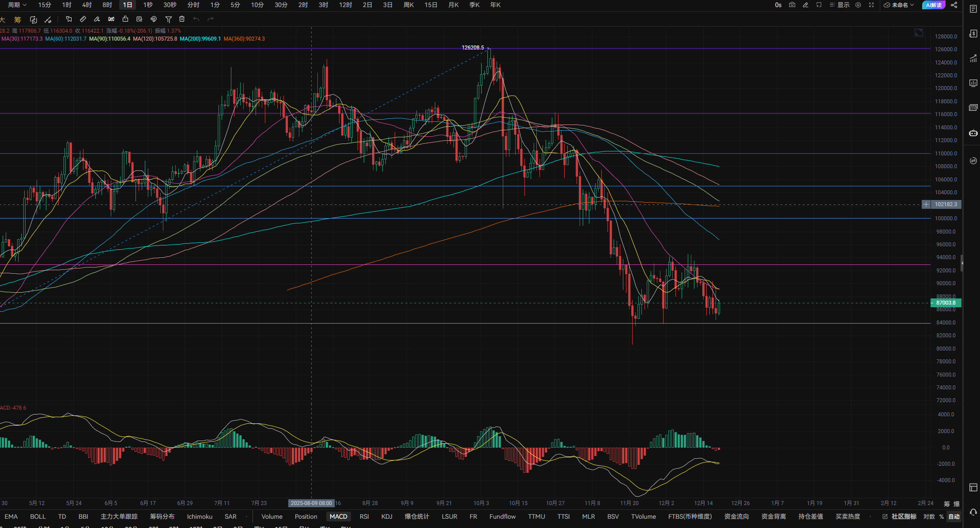Switch to the 4时 timeframe
This screenshot has width=980, height=528.
pyautogui.click(x=87, y=5)
